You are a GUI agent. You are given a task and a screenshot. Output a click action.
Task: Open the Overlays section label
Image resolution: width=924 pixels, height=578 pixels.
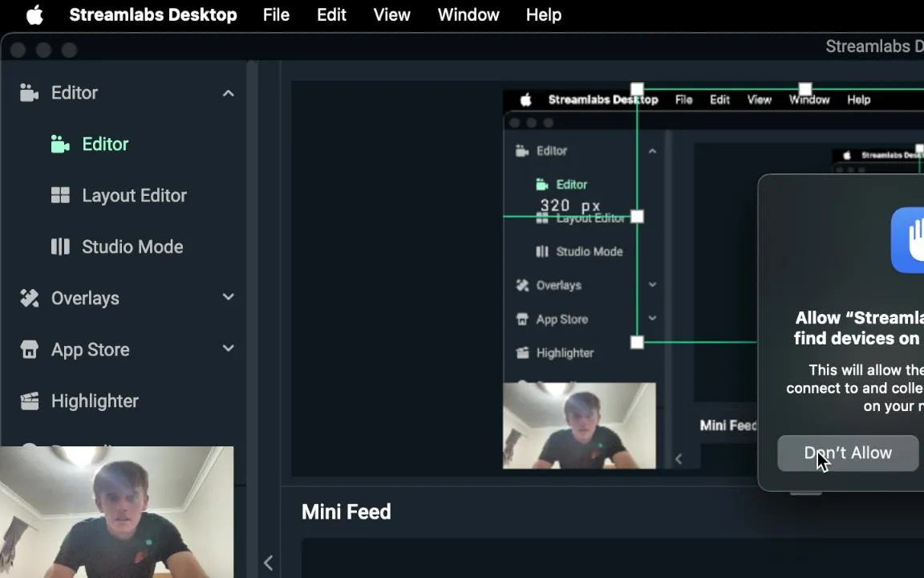click(x=85, y=299)
